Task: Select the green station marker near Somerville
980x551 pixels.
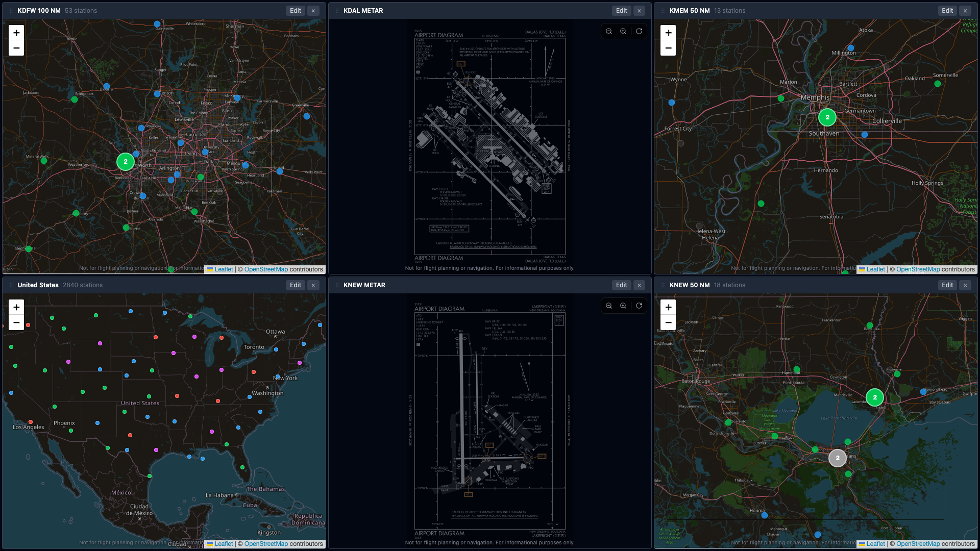Action: tap(938, 84)
